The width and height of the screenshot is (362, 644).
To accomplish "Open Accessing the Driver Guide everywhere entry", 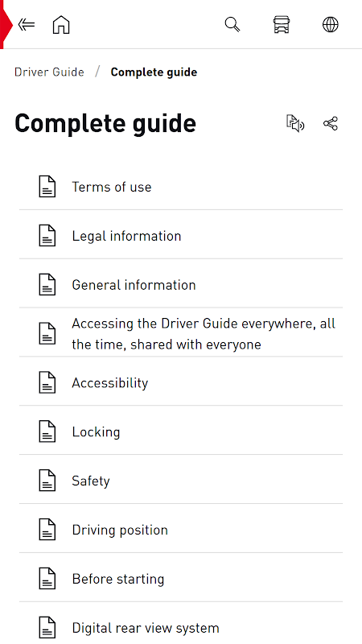I will [180, 333].
